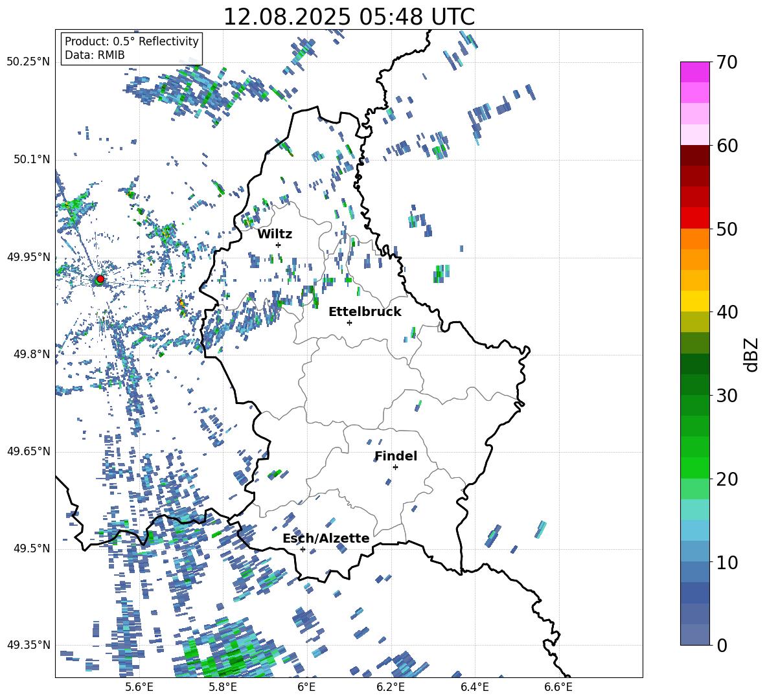Click the colorbar tick label 60
This screenshot has height=700, width=767.
point(727,146)
